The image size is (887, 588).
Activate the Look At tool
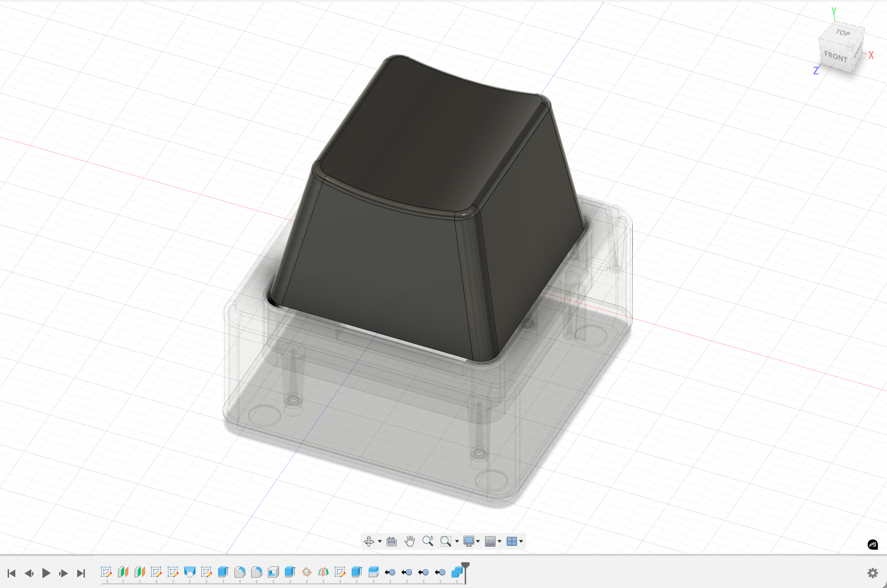click(x=392, y=541)
